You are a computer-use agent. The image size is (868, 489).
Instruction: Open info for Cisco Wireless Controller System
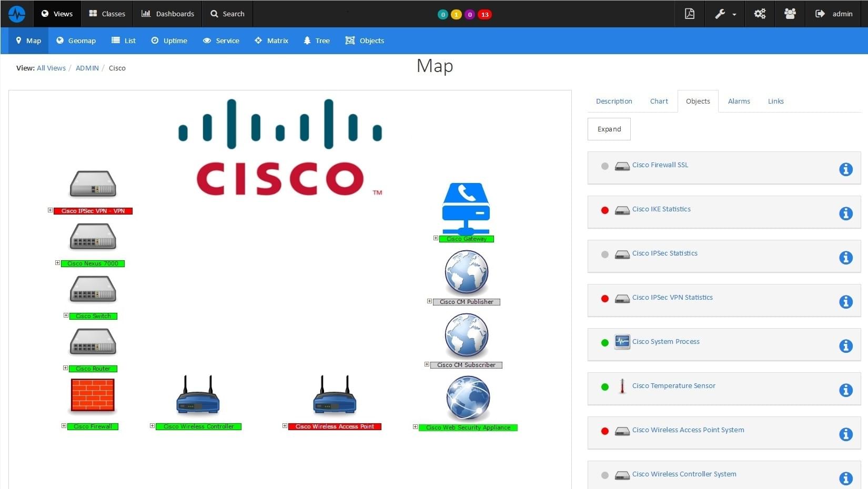(x=845, y=478)
